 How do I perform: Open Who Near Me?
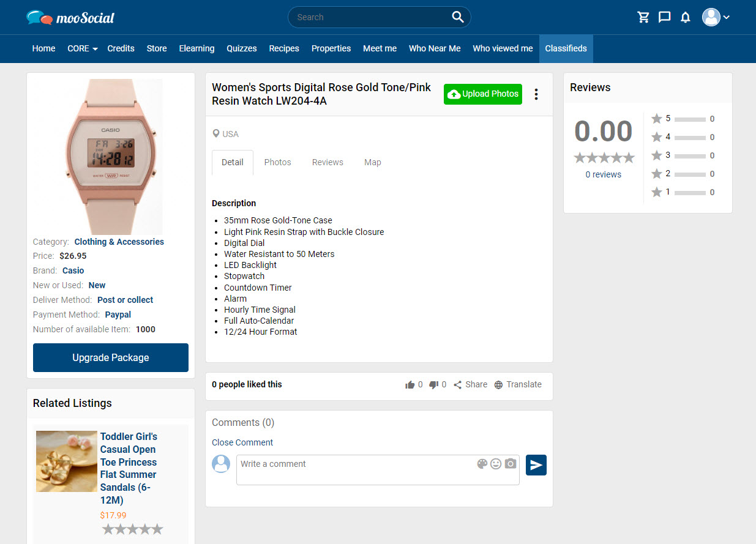(x=435, y=48)
